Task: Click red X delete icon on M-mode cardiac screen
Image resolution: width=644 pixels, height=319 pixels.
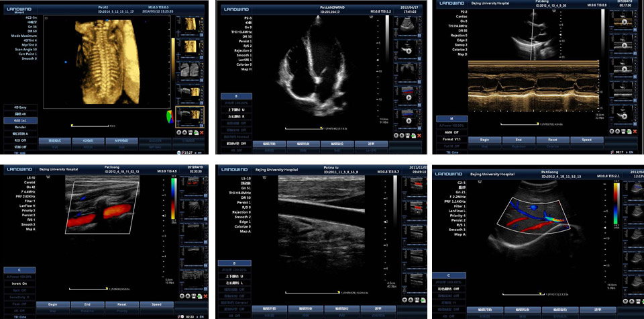Action: point(635,132)
